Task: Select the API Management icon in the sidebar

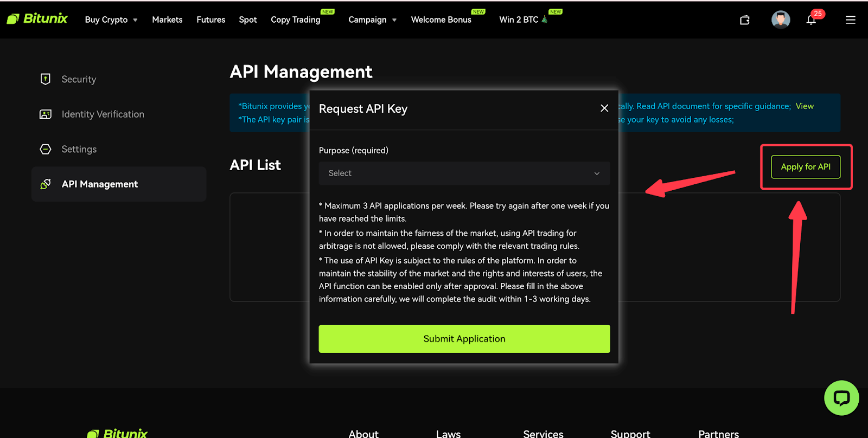Action: click(46, 184)
